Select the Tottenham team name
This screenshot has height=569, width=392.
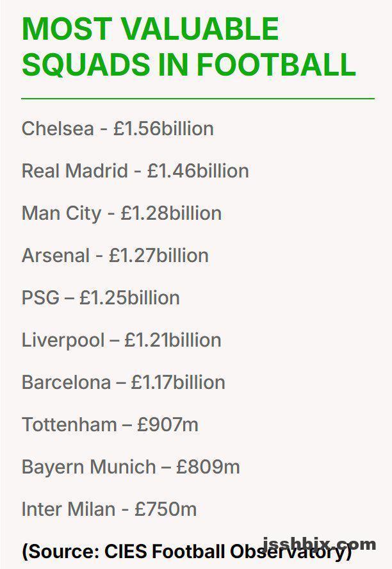point(69,425)
